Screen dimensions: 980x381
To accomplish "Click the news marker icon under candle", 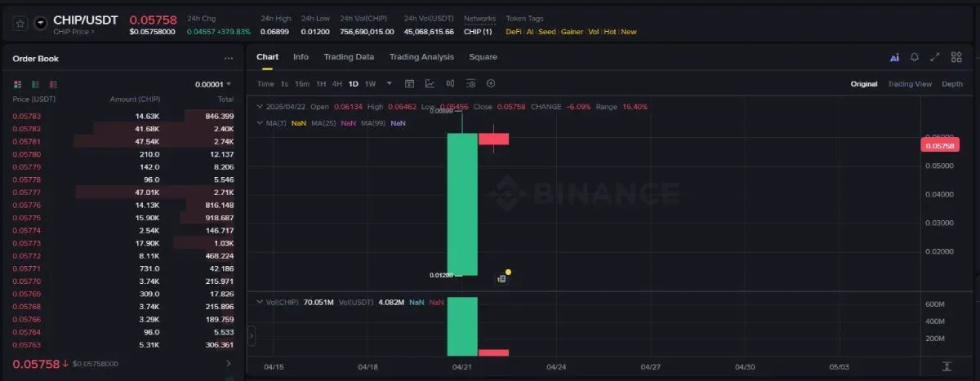I will [x=503, y=279].
